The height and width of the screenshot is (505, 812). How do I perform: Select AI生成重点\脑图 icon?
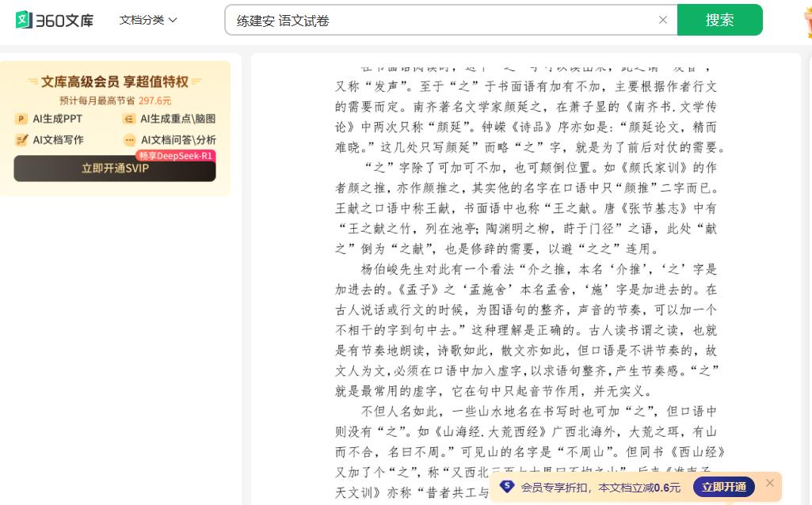[x=128, y=119]
